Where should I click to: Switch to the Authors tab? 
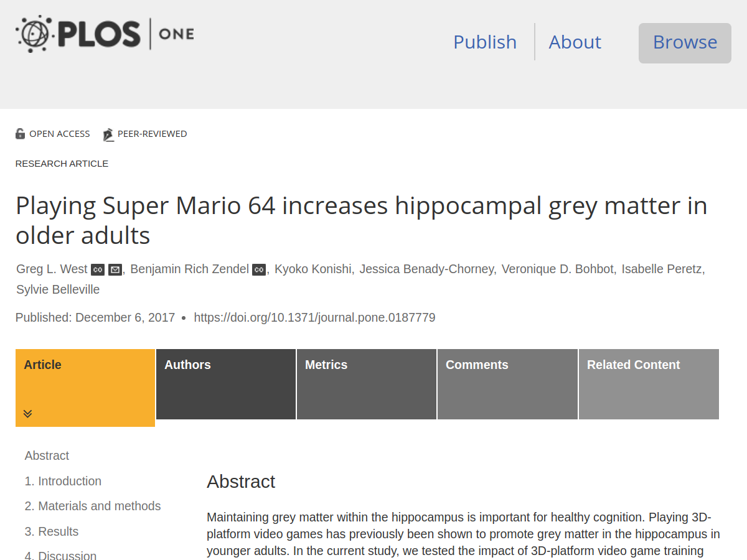[x=225, y=384]
